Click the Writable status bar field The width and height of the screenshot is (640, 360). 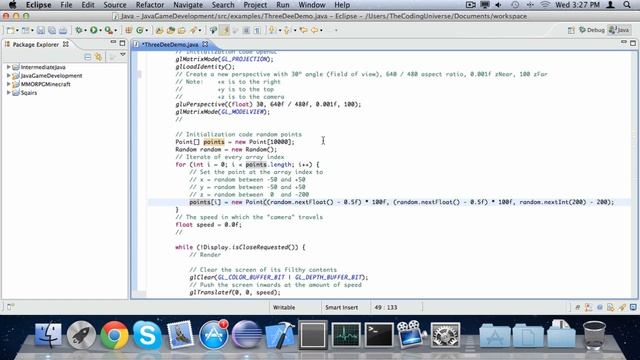pyautogui.click(x=284, y=307)
